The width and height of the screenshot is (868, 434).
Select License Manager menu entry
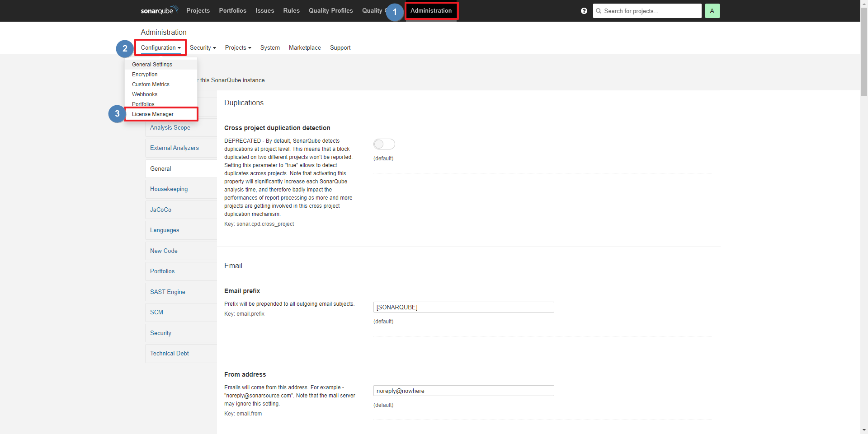pos(161,114)
